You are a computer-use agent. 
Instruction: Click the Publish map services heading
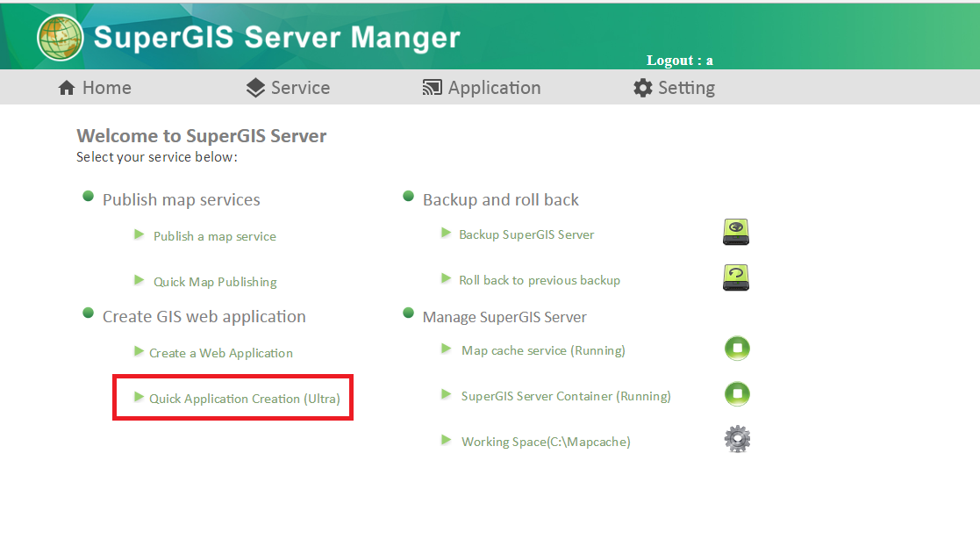click(x=182, y=200)
